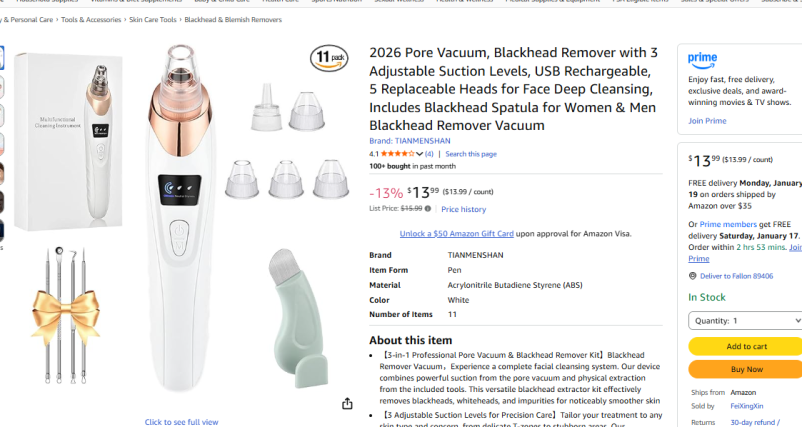Click the Prime logo
Viewport: 802px width, 427px height.
[702, 59]
